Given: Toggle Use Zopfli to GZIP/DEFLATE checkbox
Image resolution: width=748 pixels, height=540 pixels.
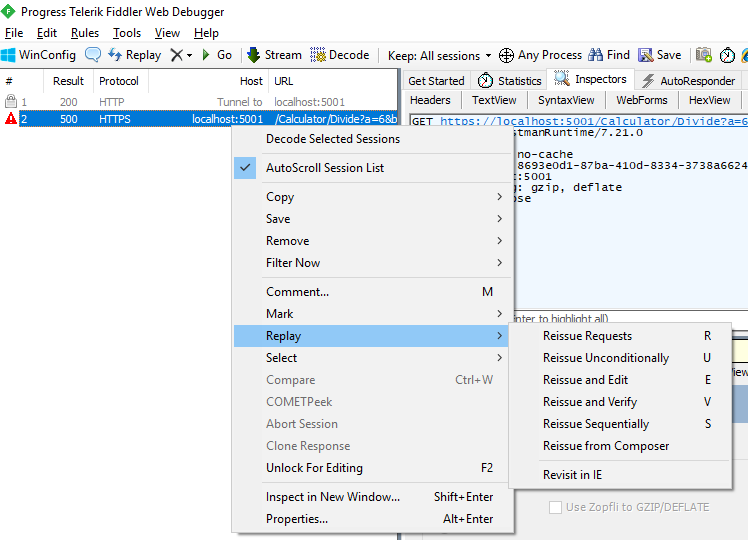Looking at the screenshot, I should pyautogui.click(x=555, y=507).
